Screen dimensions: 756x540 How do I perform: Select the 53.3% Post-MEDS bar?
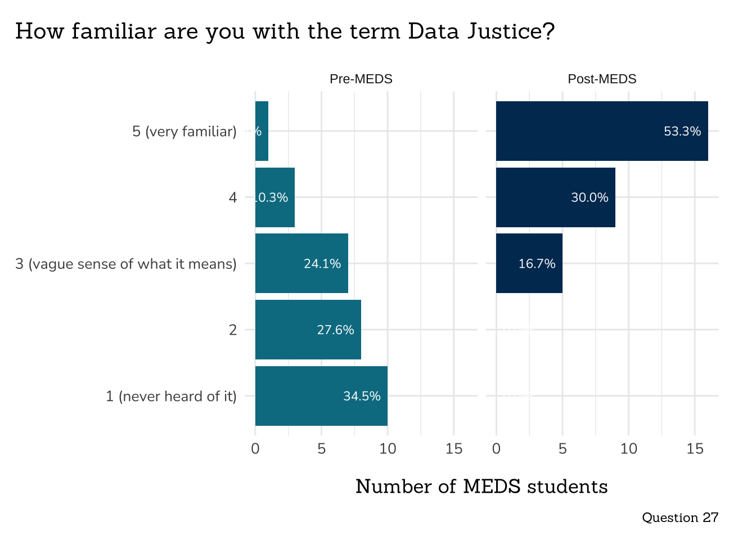pos(601,131)
